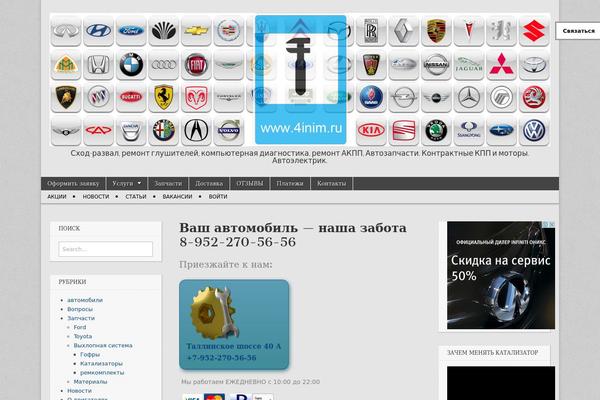Image resolution: width=600 pixels, height=400 pixels.
Task: Click the Vauxhall logo icon
Action: [534, 97]
